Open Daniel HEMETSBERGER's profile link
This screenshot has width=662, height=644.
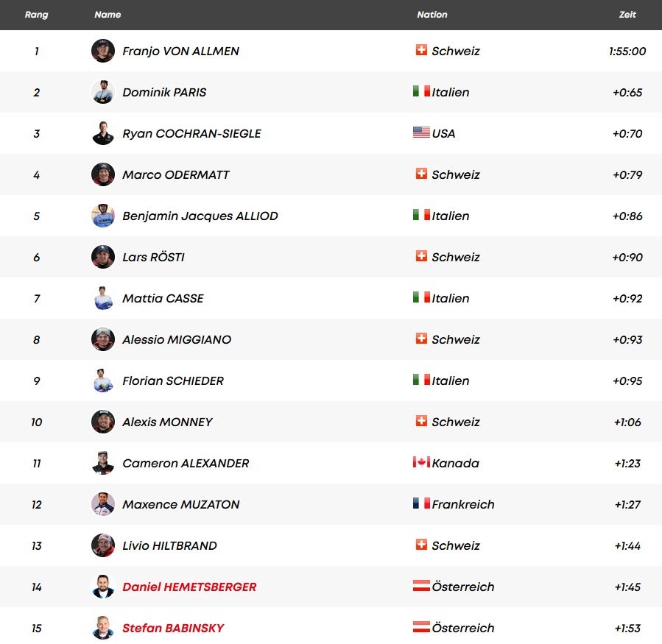189,587
